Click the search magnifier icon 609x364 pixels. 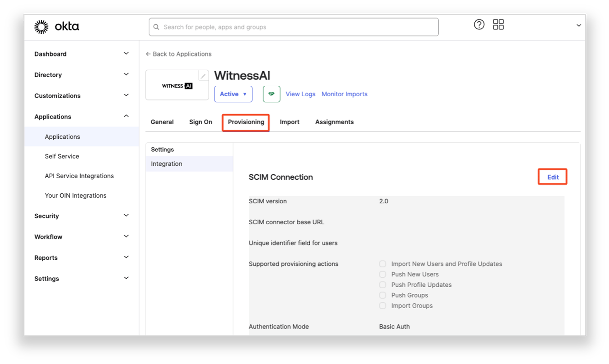point(156,27)
